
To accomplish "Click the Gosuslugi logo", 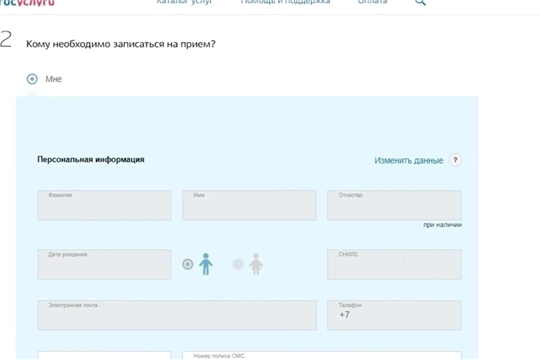I will pos(27,2).
